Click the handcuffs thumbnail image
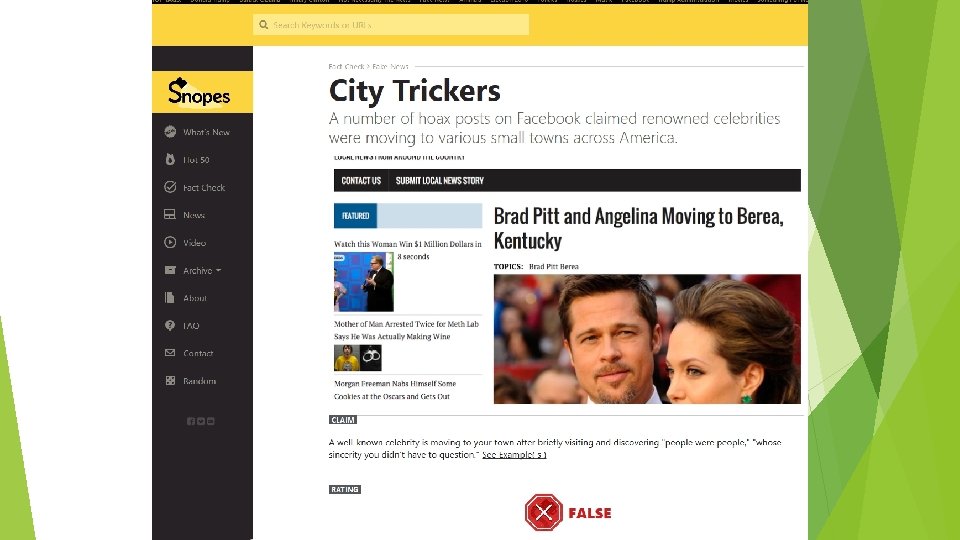 tap(371, 358)
